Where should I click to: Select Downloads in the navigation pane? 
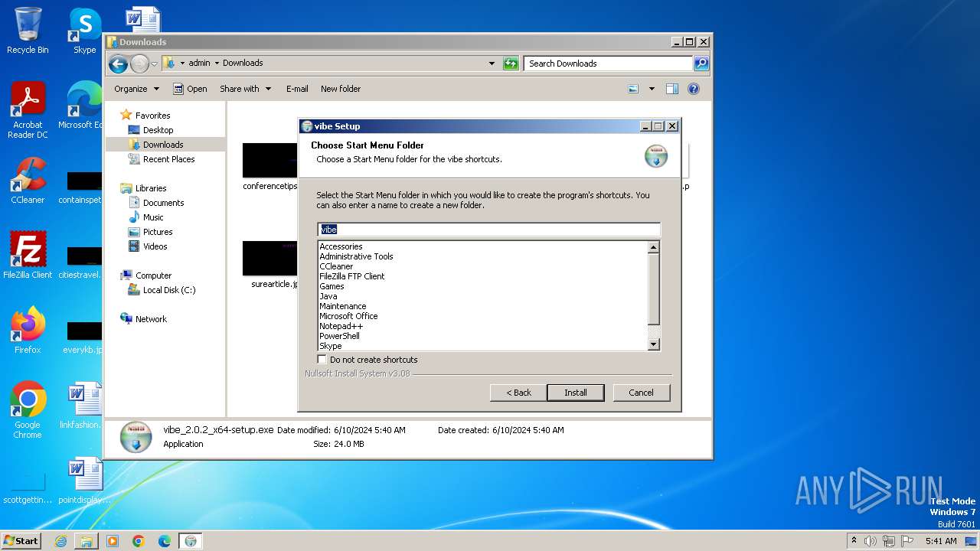coord(163,145)
